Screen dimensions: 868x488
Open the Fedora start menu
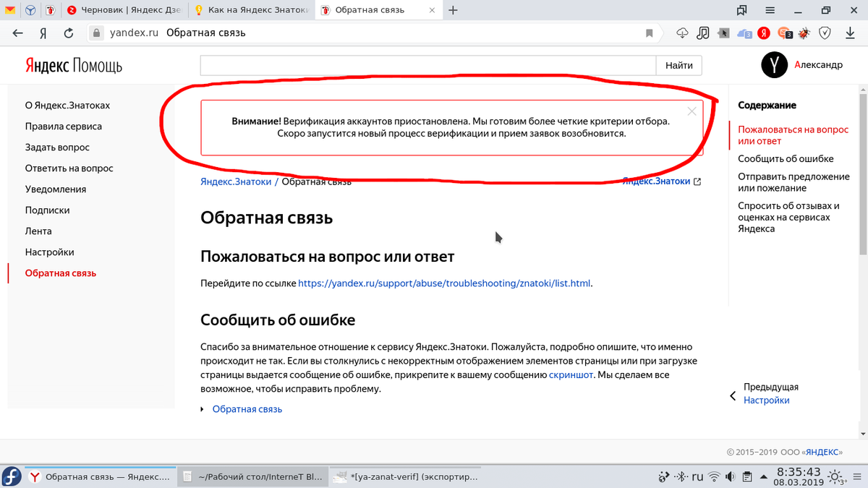pos(12,477)
